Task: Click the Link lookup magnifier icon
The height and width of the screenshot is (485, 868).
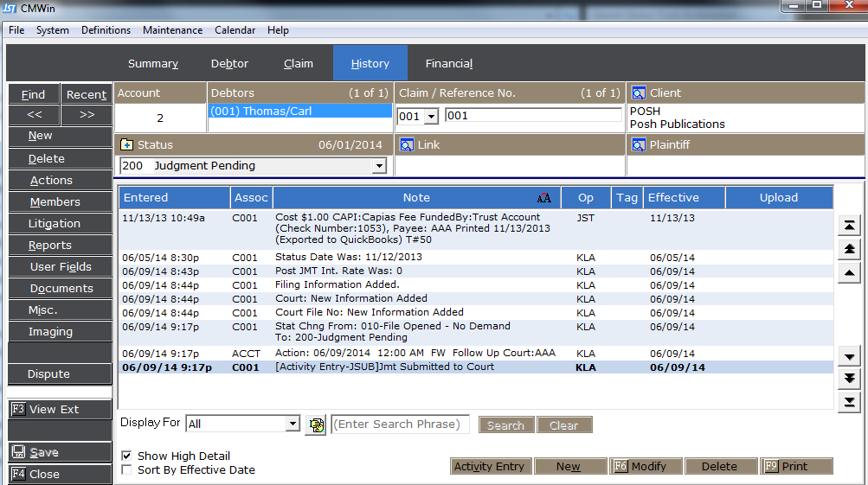Action: coord(407,145)
